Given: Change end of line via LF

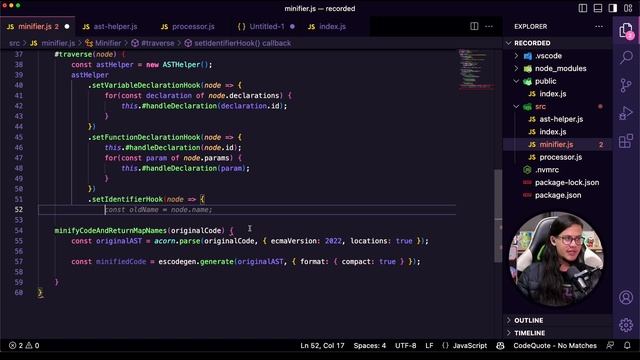Looking at the screenshot, I should tap(429, 345).
